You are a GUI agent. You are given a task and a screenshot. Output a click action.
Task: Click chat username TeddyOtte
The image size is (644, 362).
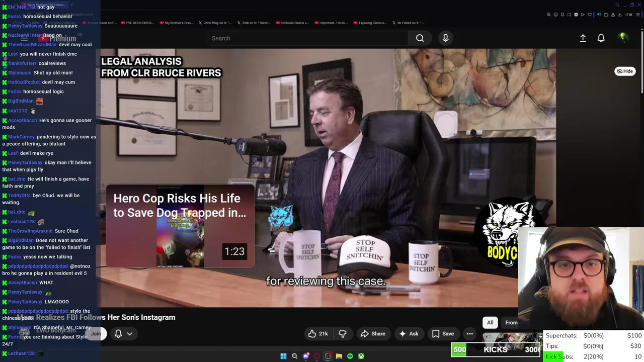coord(19,196)
